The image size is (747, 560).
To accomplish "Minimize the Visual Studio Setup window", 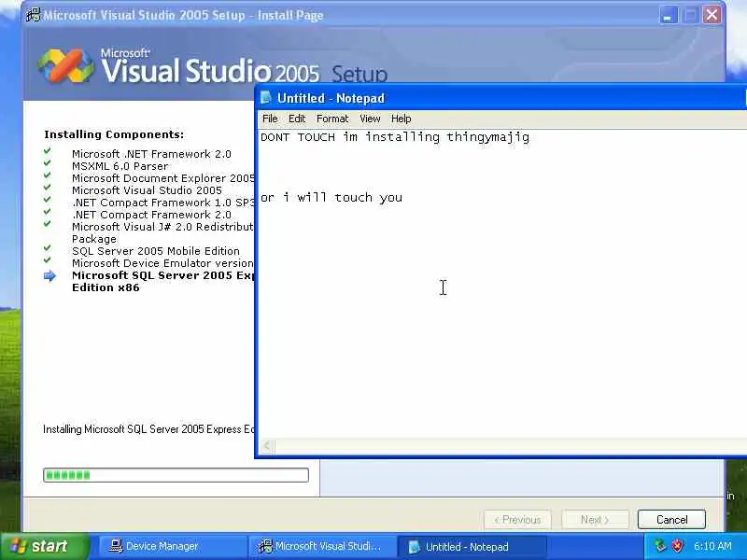I will click(669, 15).
